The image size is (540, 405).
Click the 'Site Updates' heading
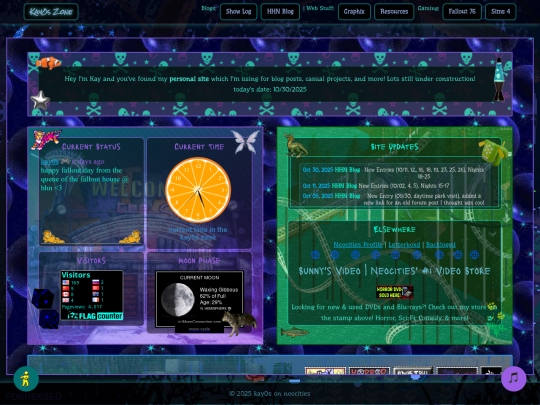point(395,147)
